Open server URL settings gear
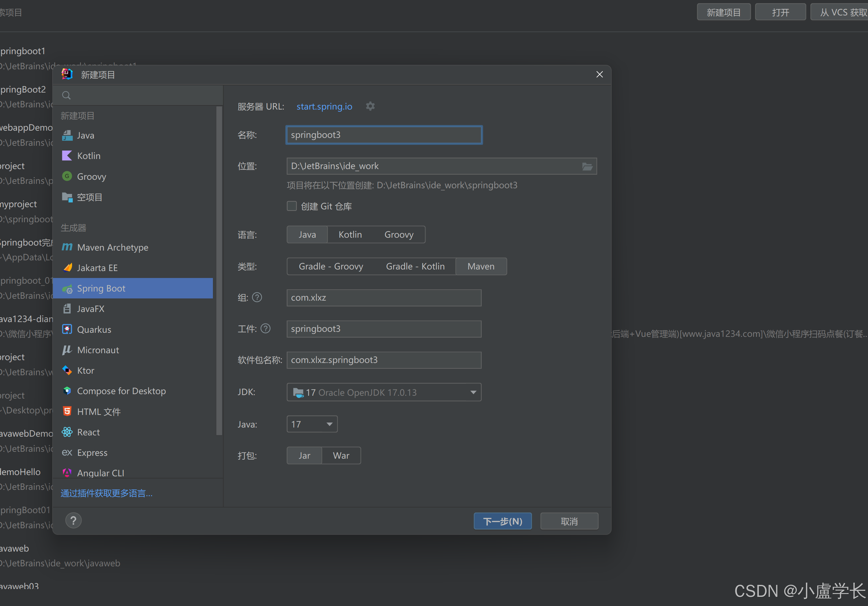The width and height of the screenshot is (868, 606). [x=370, y=106]
